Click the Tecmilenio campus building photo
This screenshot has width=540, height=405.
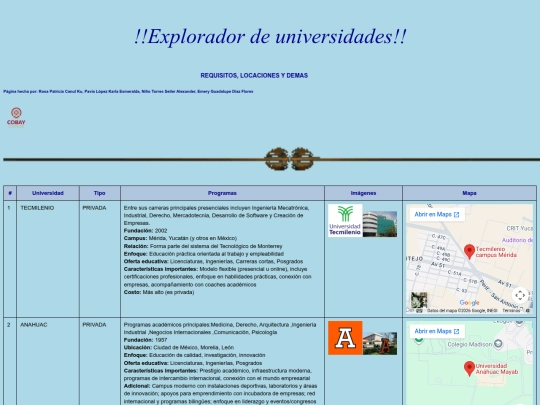click(380, 224)
